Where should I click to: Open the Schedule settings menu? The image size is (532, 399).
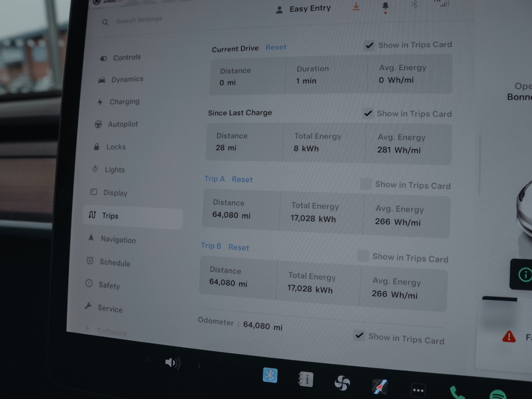pos(109,262)
